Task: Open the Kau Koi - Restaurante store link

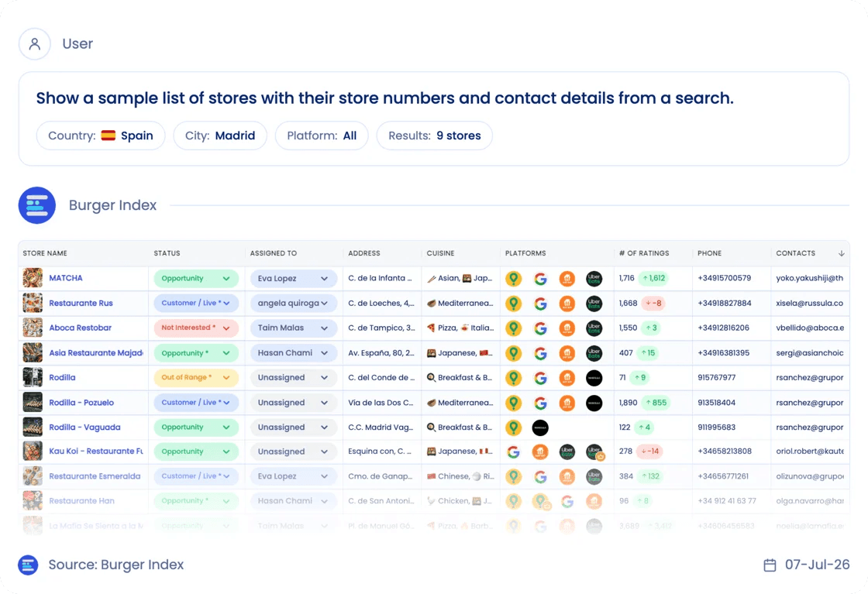Action: click(96, 452)
